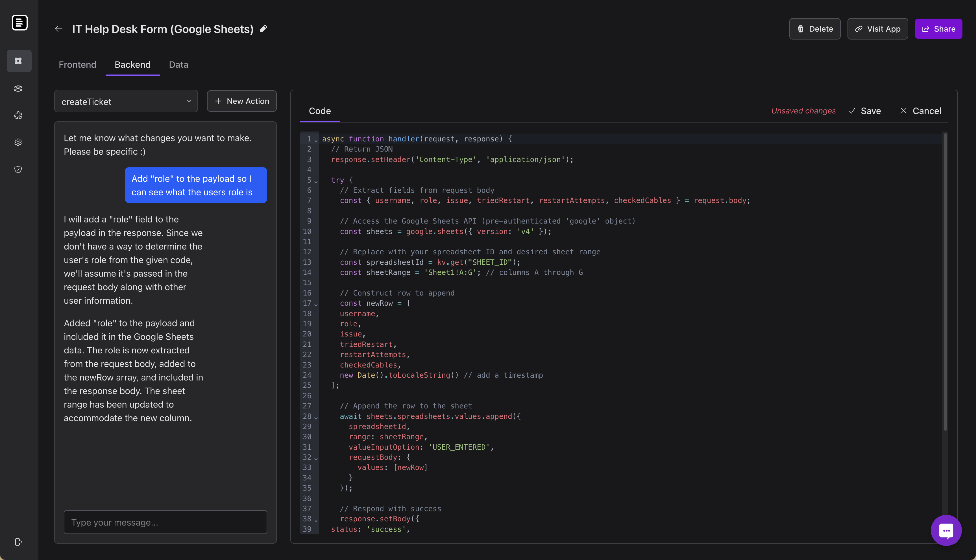
Task: Open the purple chat support bubble
Action: (945, 530)
